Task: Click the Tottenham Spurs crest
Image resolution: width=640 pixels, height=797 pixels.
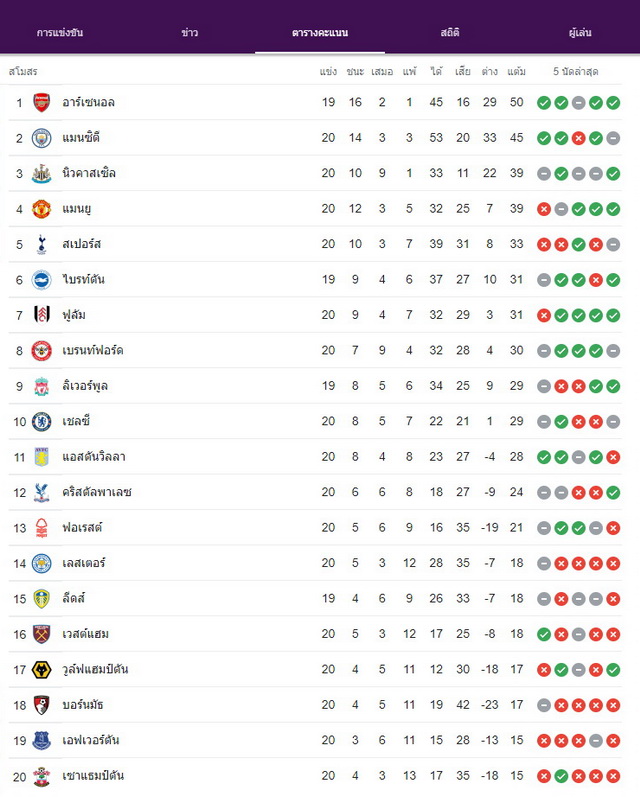Action: 42,244
